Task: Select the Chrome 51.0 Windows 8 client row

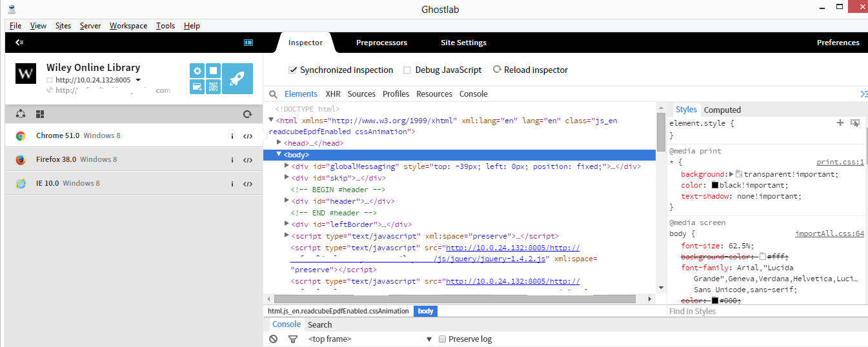Action: click(x=134, y=135)
